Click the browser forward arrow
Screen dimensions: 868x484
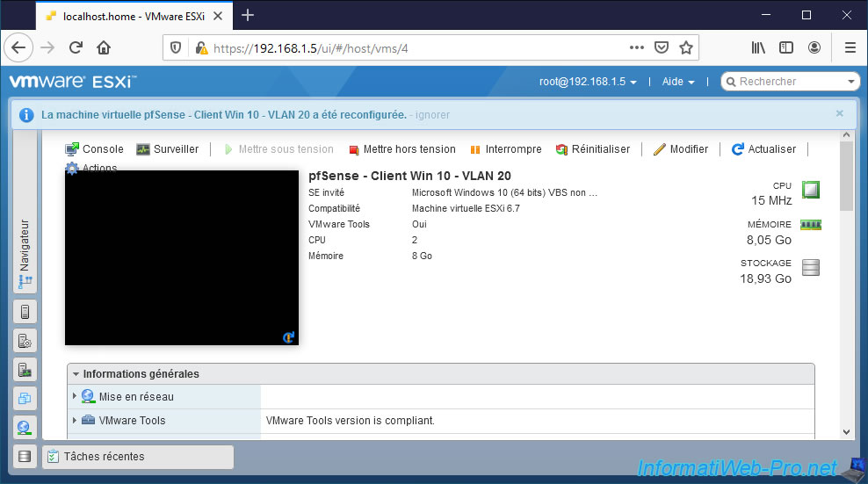(47, 47)
